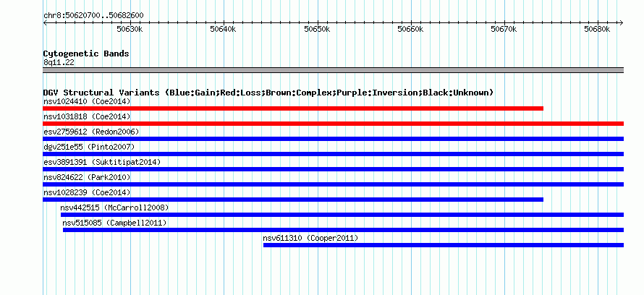Select the red nsv1031818 loss bar

pos(333,124)
